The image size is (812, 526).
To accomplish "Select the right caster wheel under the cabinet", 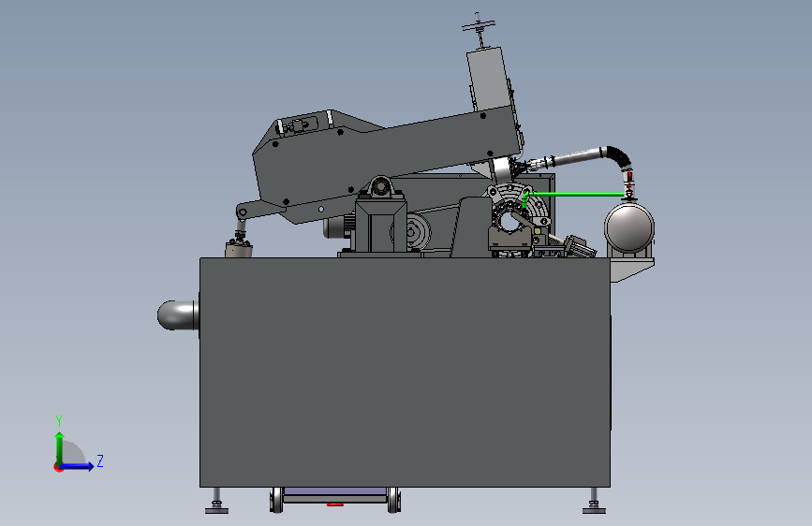I will [394, 500].
